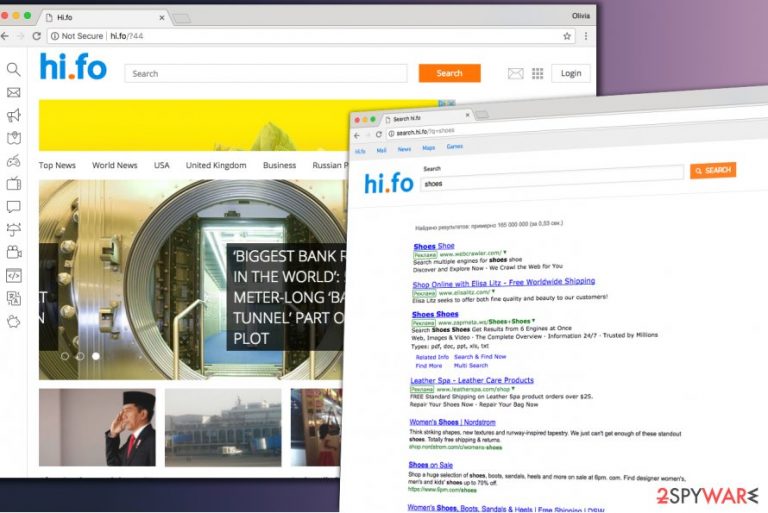Open the apps grid icon near Login
This screenshot has width=768, height=513.
(x=538, y=73)
